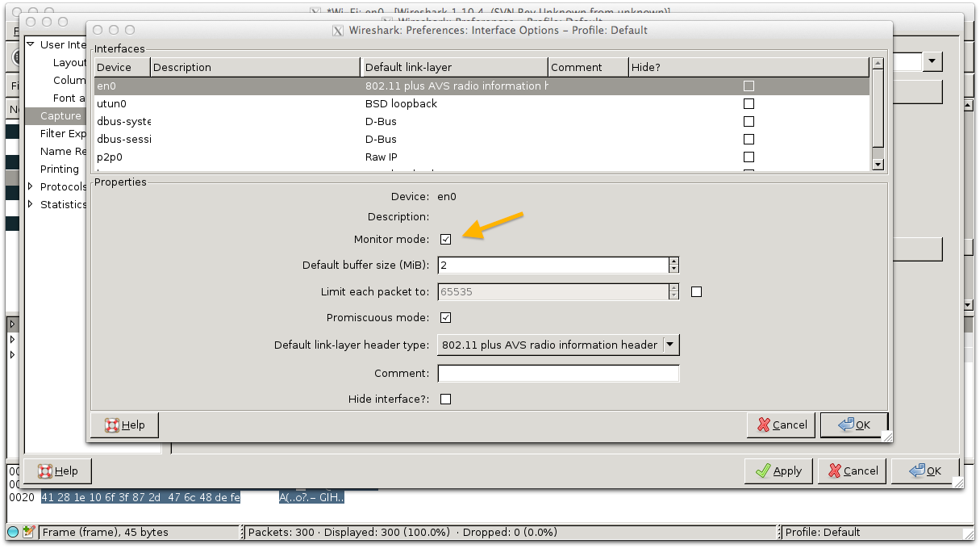This screenshot has height=548, width=980.
Task: Click the Comment column header
Action: tap(588, 67)
